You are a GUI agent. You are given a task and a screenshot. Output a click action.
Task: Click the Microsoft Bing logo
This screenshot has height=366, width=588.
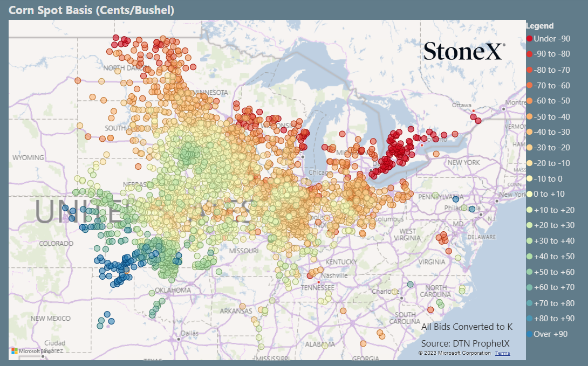click(x=31, y=351)
